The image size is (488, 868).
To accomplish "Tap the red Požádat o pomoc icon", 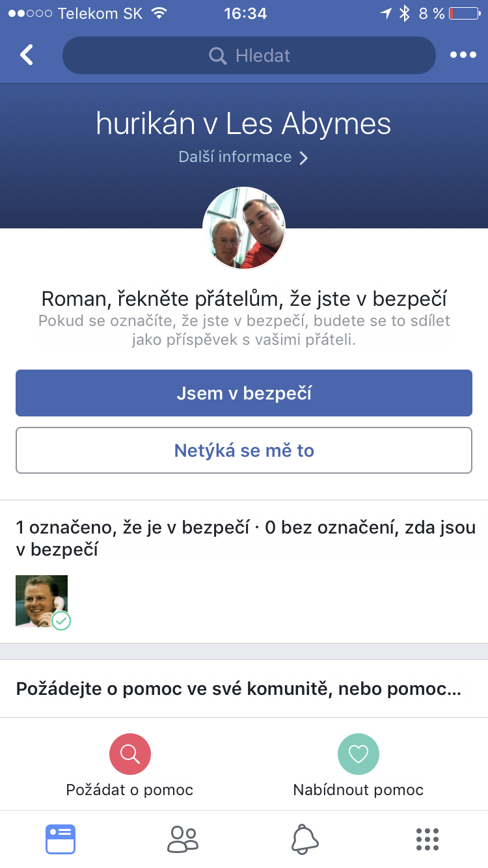I will pyautogui.click(x=130, y=753).
